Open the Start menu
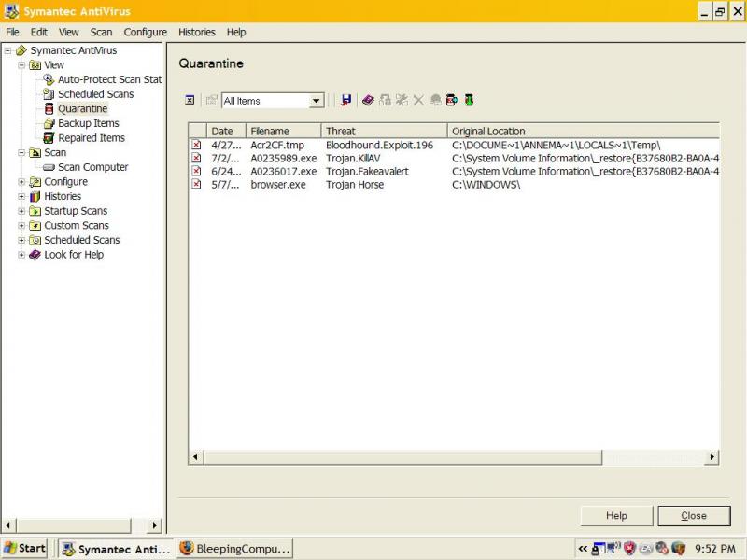 [25, 548]
